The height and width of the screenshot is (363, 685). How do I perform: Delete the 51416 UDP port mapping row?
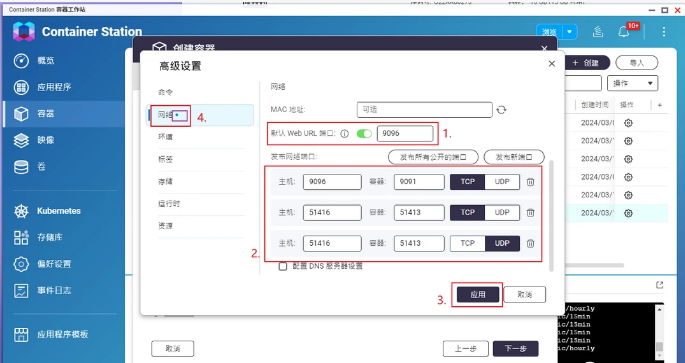click(530, 243)
